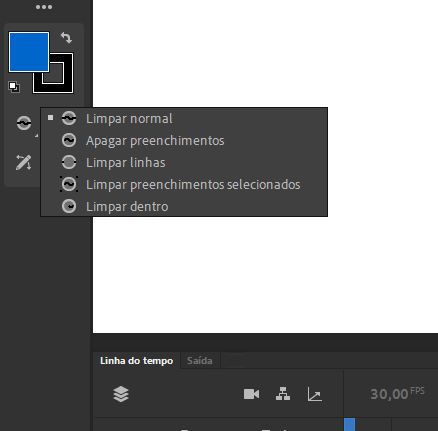Image resolution: width=438 pixels, height=431 pixels.
Task: Toggle layer parenting hierarchy view
Action: tap(283, 394)
